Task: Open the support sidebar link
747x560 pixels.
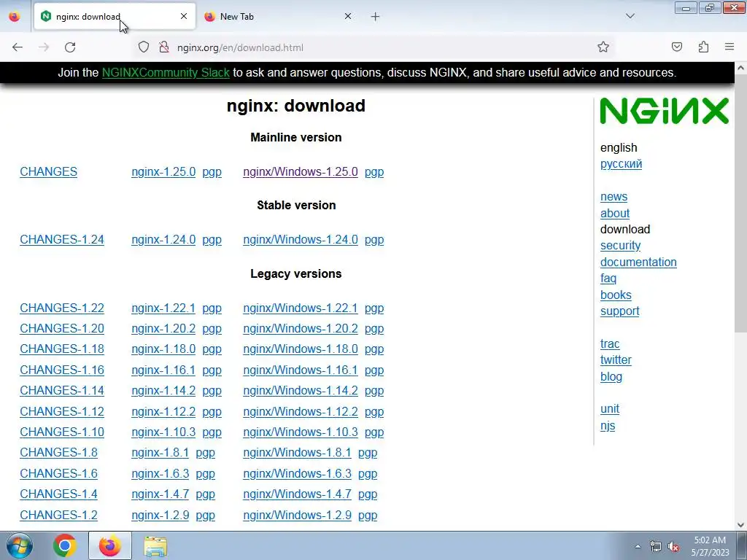Action: [x=620, y=311]
